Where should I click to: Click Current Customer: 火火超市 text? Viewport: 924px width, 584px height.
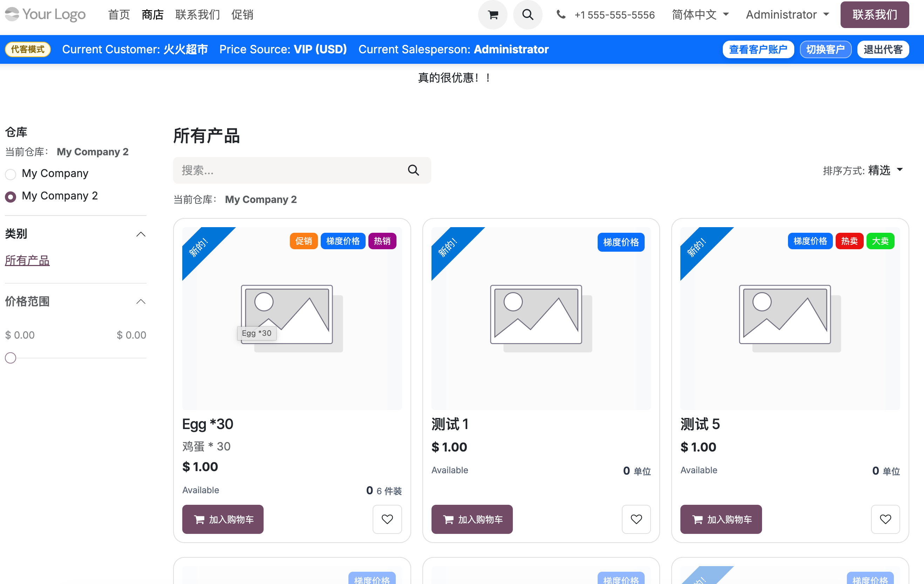point(135,49)
